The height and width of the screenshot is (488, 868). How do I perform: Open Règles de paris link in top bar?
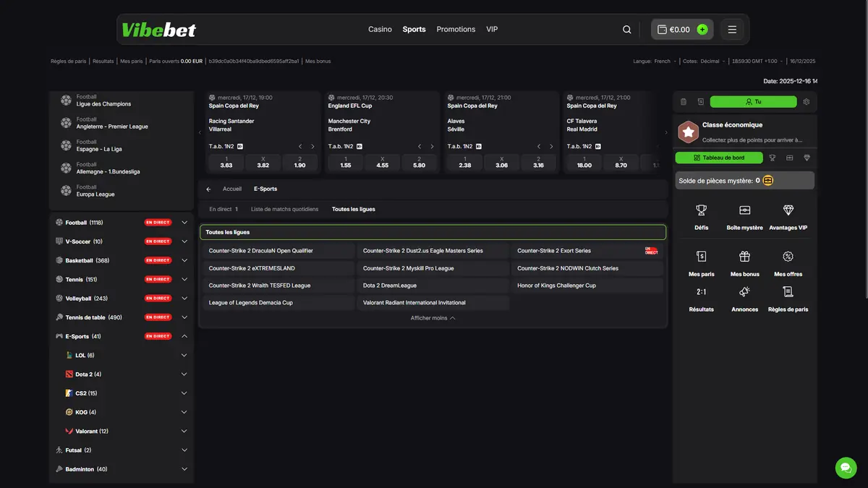click(69, 61)
